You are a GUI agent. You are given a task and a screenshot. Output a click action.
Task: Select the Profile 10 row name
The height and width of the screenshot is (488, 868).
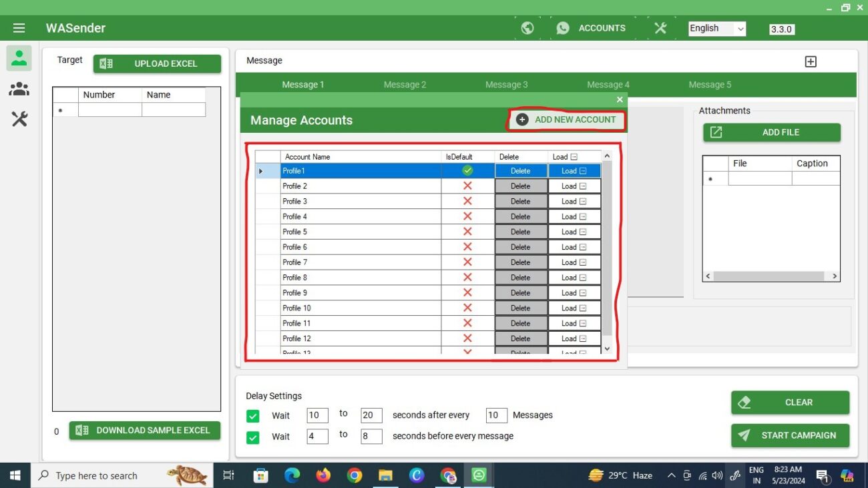361,308
